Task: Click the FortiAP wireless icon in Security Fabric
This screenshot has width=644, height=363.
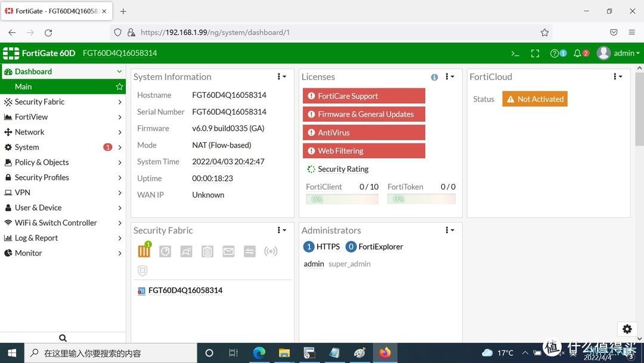Action: (x=271, y=251)
